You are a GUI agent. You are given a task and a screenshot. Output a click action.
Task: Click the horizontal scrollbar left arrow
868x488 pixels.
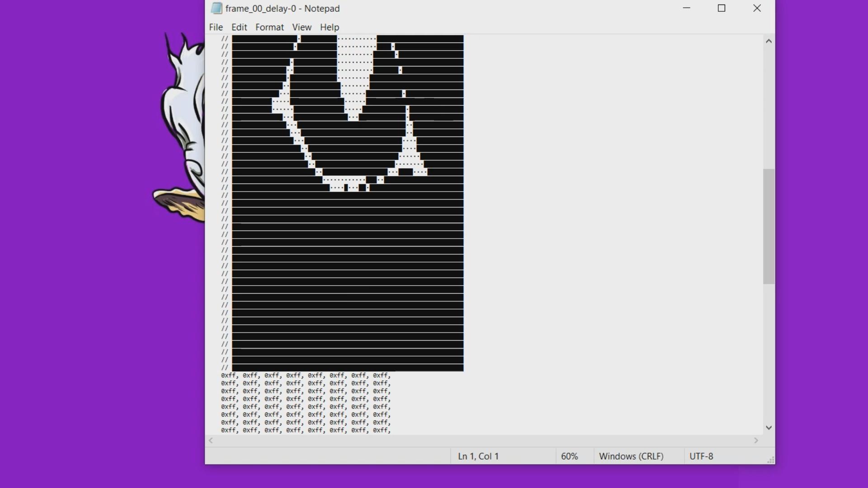pyautogui.click(x=211, y=441)
